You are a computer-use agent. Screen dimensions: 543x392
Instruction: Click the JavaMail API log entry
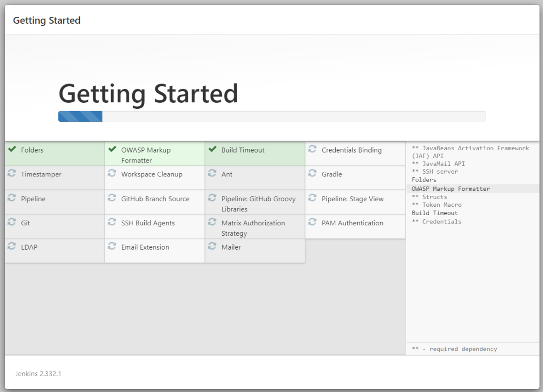click(x=437, y=163)
